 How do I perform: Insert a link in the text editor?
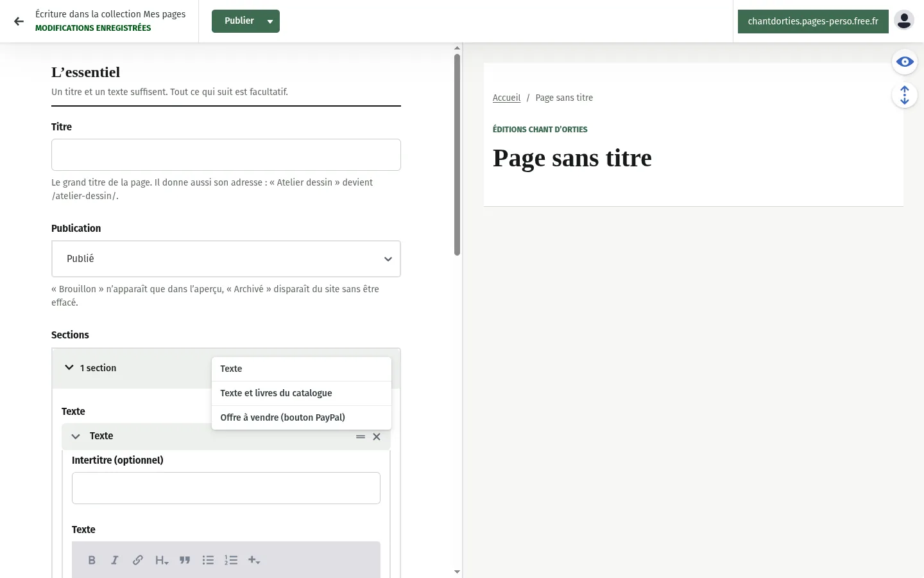tap(138, 560)
